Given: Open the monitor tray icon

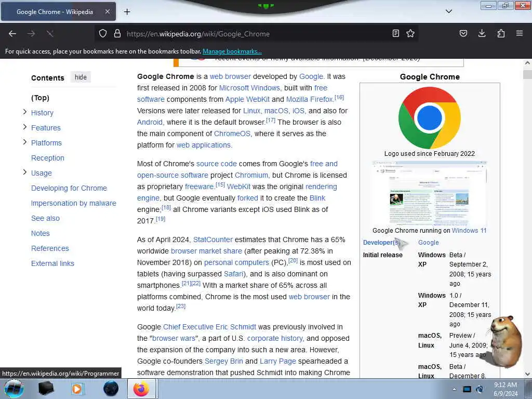Looking at the screenshot, I should 467,389.
